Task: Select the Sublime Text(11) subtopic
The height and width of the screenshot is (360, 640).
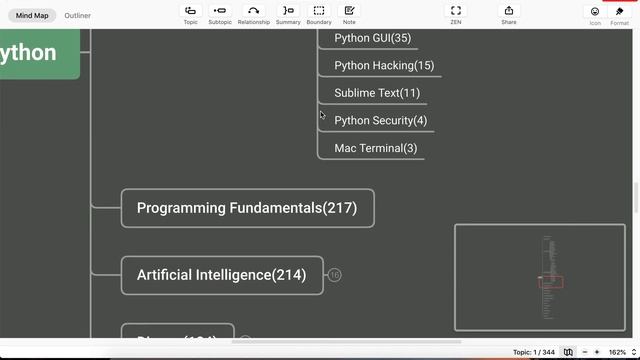Action: click(x=377, y=93)
